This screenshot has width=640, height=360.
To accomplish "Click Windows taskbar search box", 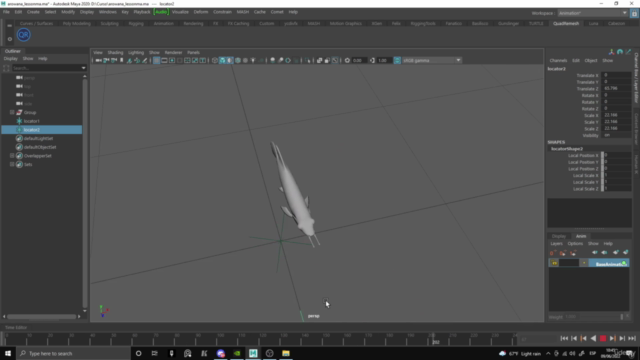I will click(73, 353).
